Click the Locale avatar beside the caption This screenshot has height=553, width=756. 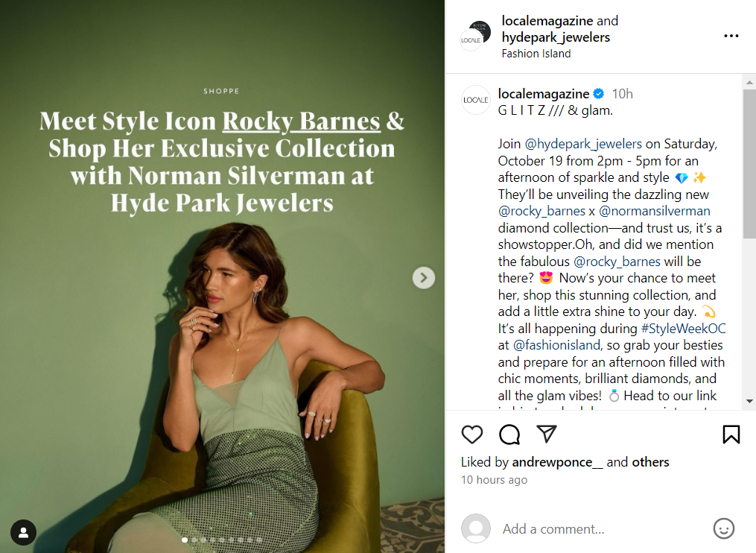pos(476,100)
